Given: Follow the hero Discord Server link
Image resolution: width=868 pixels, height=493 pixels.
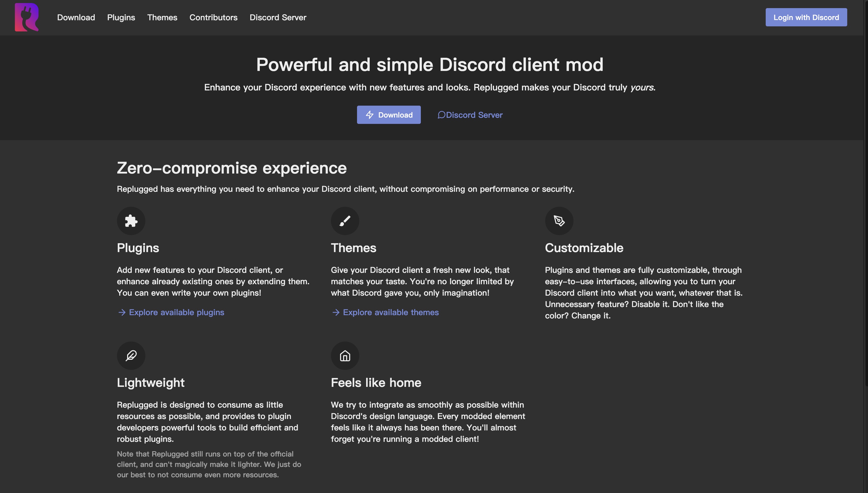Looking at the screenshot, I should click(474, 115).
